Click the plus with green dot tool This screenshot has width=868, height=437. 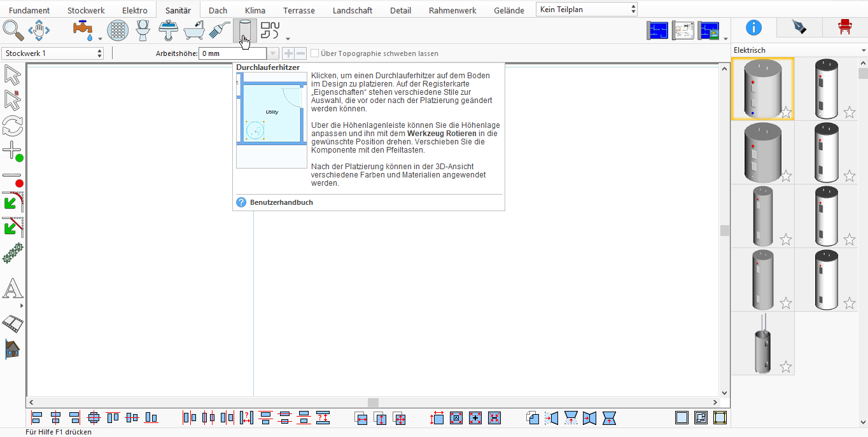(x=12, y=151)
